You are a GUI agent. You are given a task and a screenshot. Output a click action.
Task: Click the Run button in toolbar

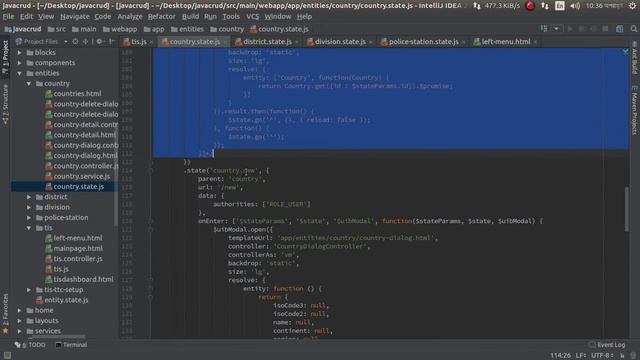(x=570, y=29)
